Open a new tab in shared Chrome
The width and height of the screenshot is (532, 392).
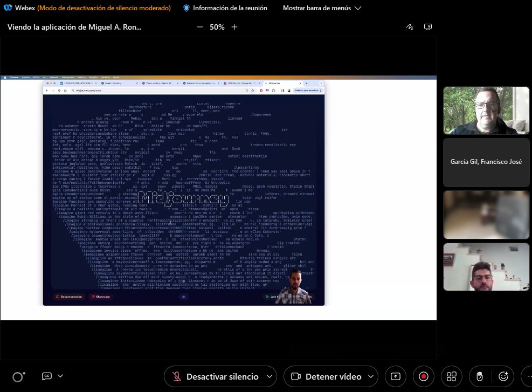(x=306, y=83)
